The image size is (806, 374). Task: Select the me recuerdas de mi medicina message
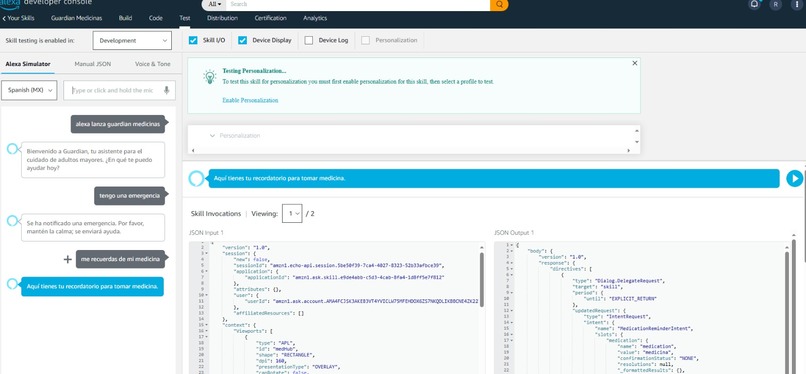click(x=120, y=259)
